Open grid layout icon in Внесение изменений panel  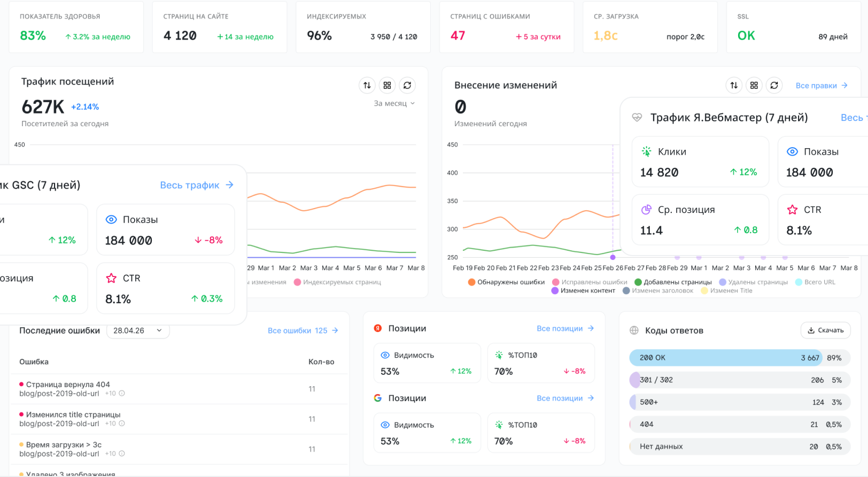(754, 85)
